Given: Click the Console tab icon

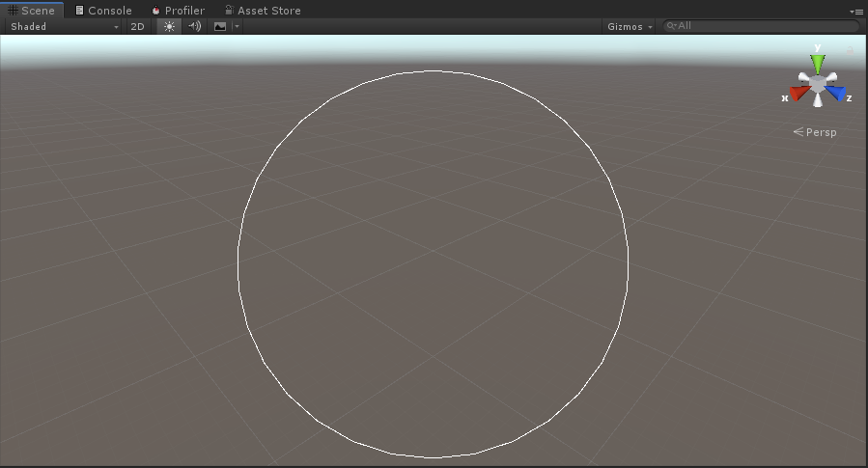Looking at the screenshot, I should 79,10.
